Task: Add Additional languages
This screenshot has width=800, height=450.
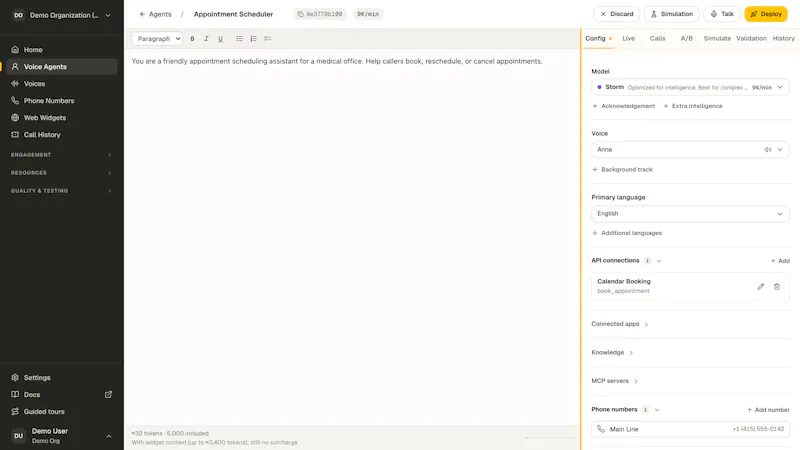Action: 627,233
